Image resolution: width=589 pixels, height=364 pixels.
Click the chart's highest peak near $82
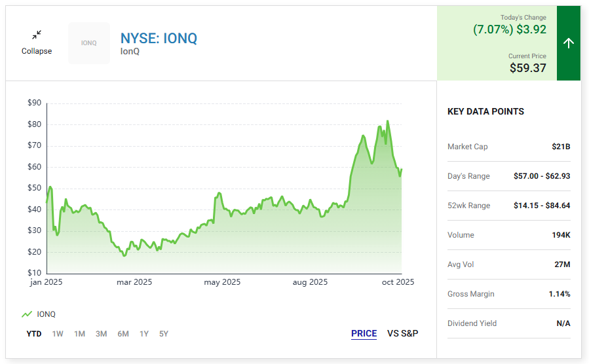pos(387,121)
